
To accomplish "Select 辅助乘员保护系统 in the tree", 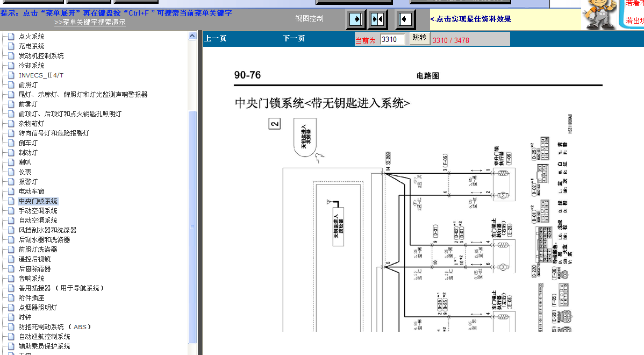I will pyautogui.click(x=44, y=346).
